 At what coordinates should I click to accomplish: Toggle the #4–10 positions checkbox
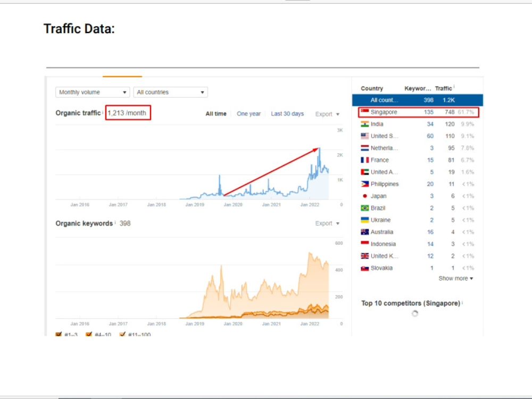click(x=89, y=335)
